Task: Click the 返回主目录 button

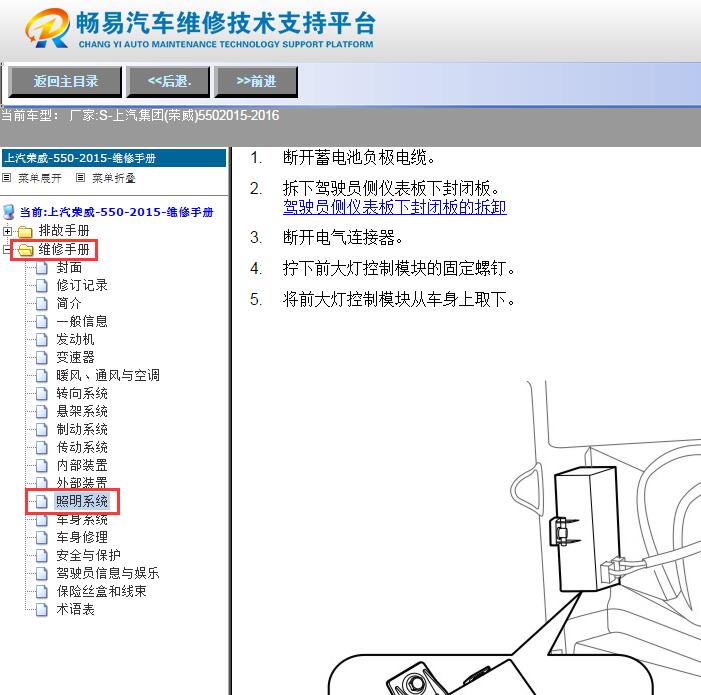Action: click(x=65, y=81)
